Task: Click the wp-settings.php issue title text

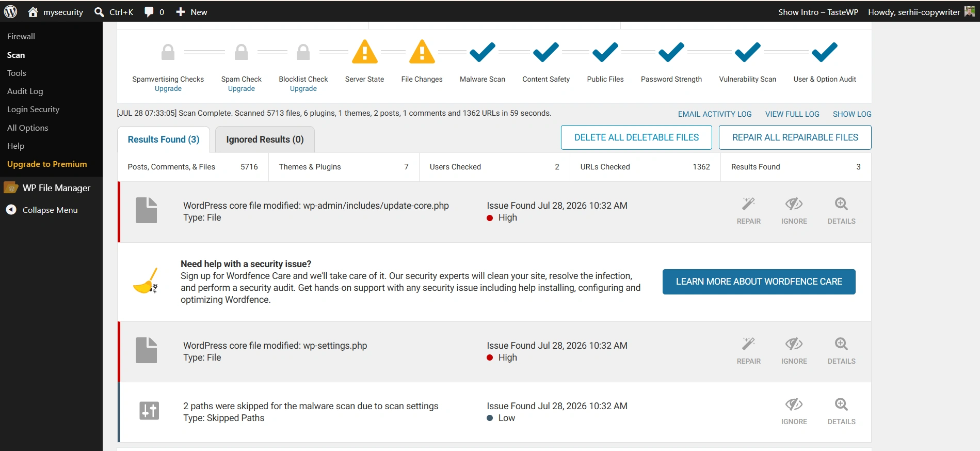Action: [275, 345]
